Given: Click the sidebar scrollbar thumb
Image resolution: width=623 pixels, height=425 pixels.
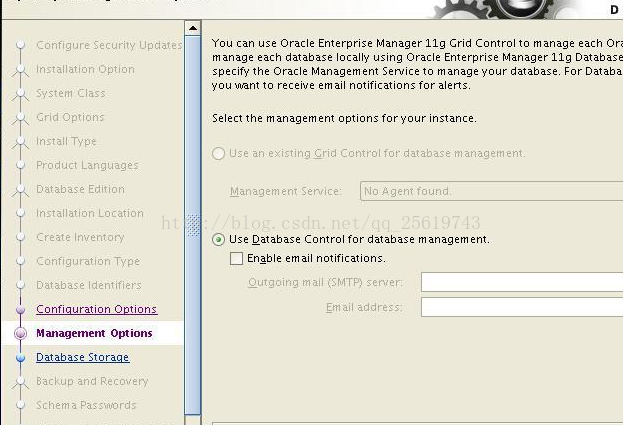Looking at the screenshot, I should coord(193,225).
